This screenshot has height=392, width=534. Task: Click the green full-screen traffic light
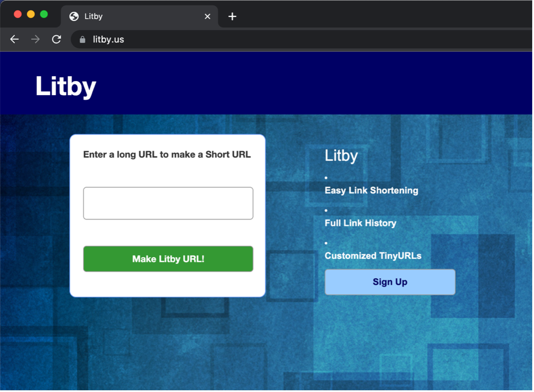click(x=43, y=14)
